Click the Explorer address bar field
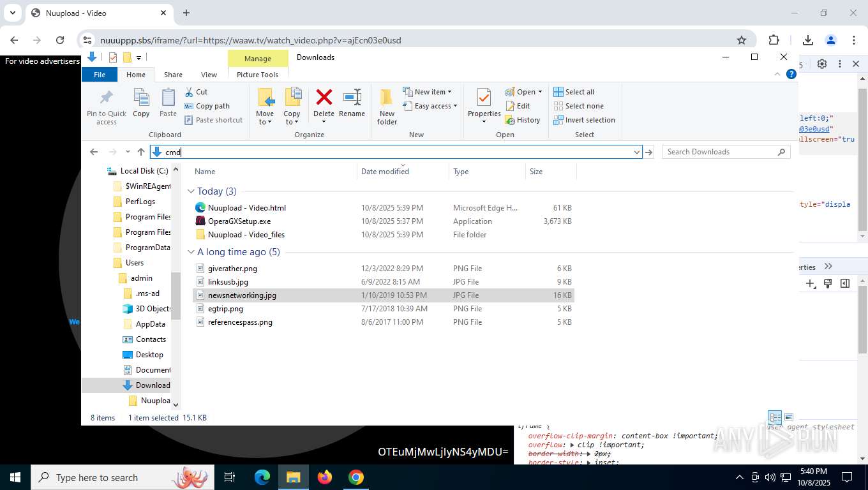Image resolution: width=868 pixels, height=490 pixels. click(396, 152)
